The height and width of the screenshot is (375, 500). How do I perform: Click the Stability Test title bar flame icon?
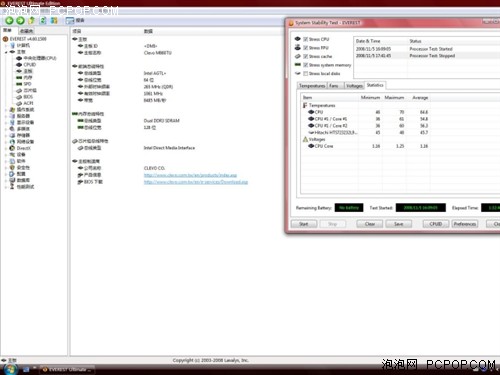[291, 23]
